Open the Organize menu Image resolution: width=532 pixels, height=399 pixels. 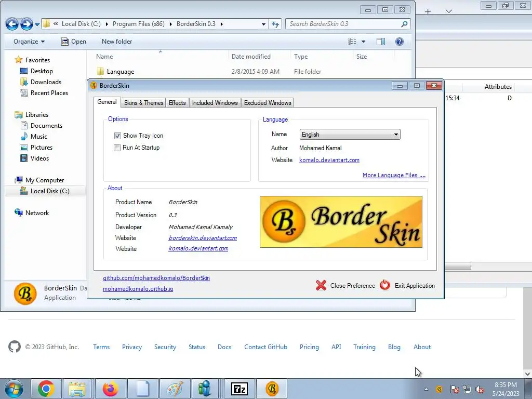click(29, 42)
